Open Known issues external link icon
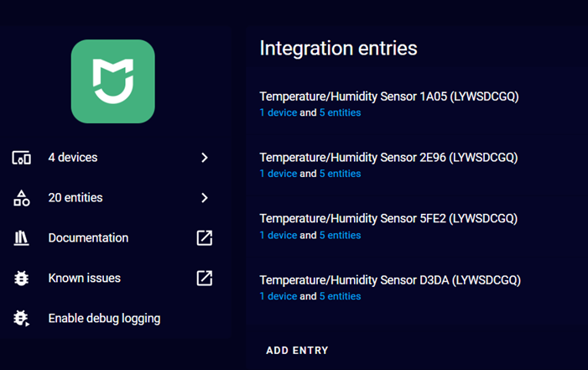 [205, 278]
